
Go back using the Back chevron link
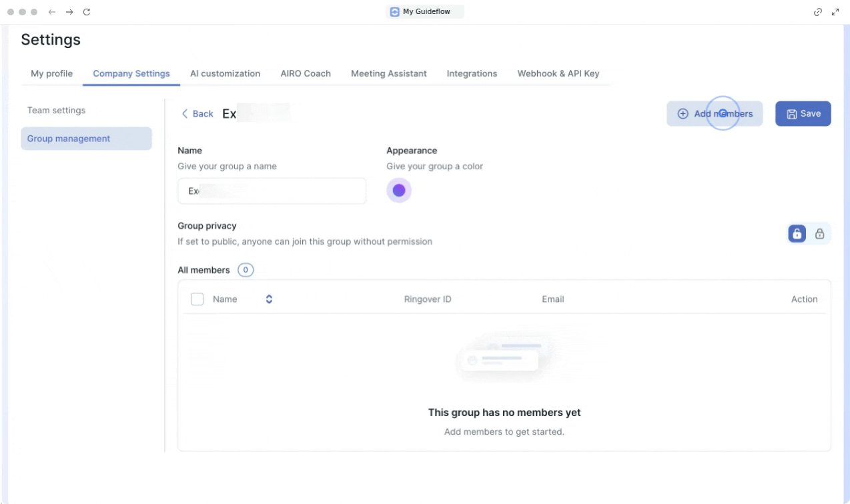pyautogui.click(x=197, y=114)
